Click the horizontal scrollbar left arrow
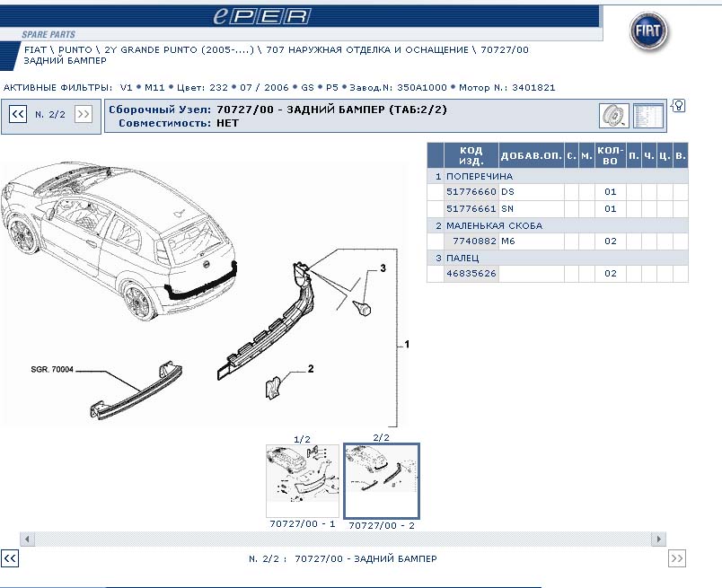Viewport: 722px width, 588px height. 27,539
